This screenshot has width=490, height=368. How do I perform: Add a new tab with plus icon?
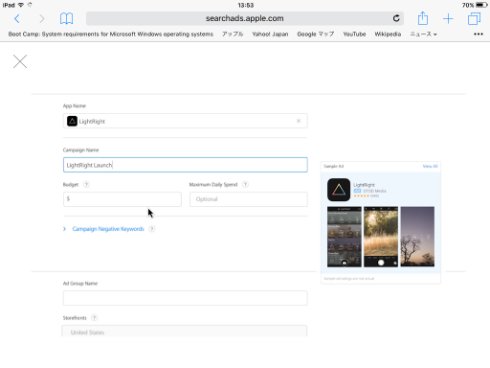pos(448,19)
